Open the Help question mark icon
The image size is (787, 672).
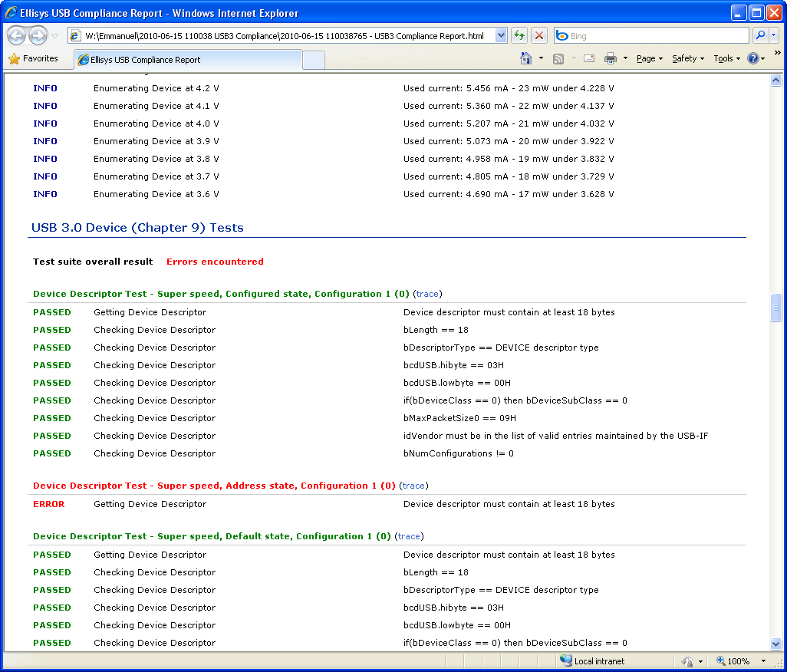752,58
